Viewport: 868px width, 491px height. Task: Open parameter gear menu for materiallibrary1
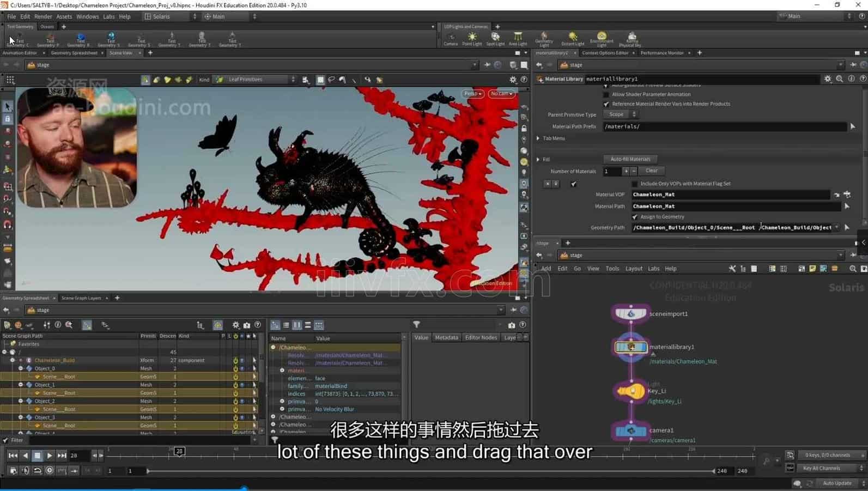point(828,79)
